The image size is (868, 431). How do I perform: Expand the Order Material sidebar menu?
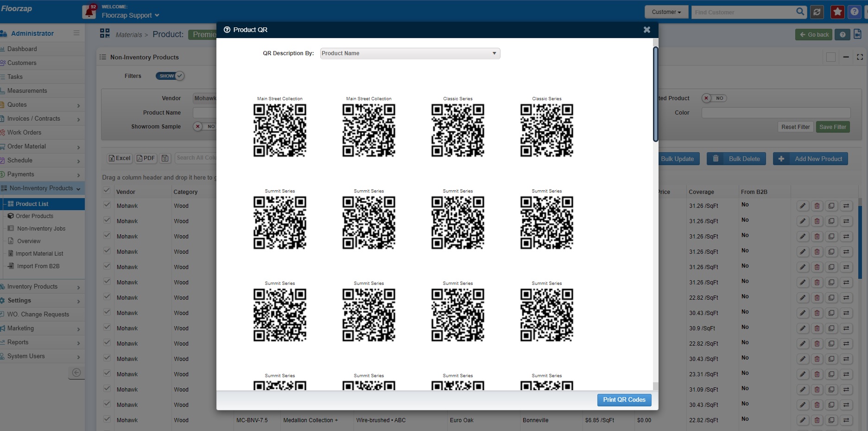pyautogui.click(x=42, y=147)
